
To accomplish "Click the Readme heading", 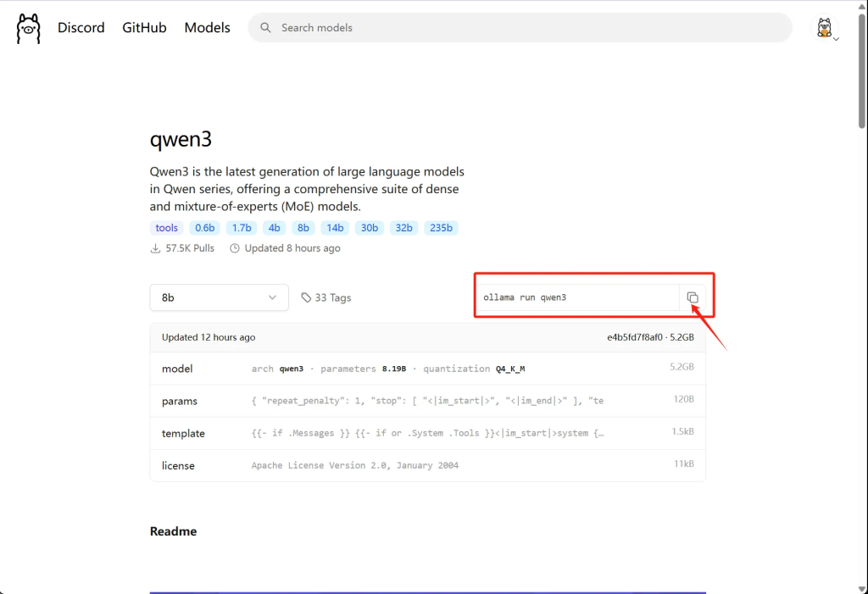I will 173,531.
